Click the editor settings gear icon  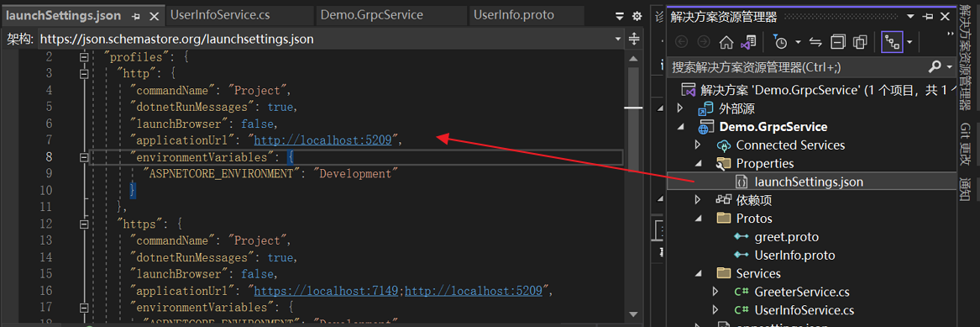tap(637, 16)
